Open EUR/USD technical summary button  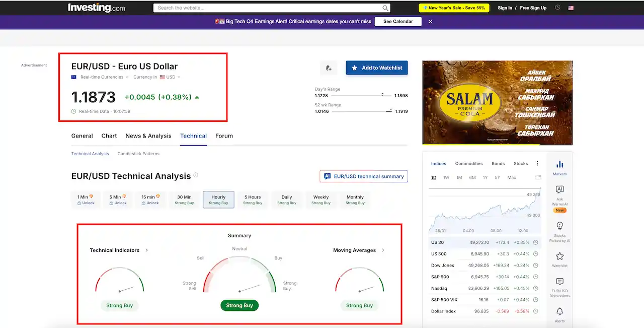pos(364,176)
